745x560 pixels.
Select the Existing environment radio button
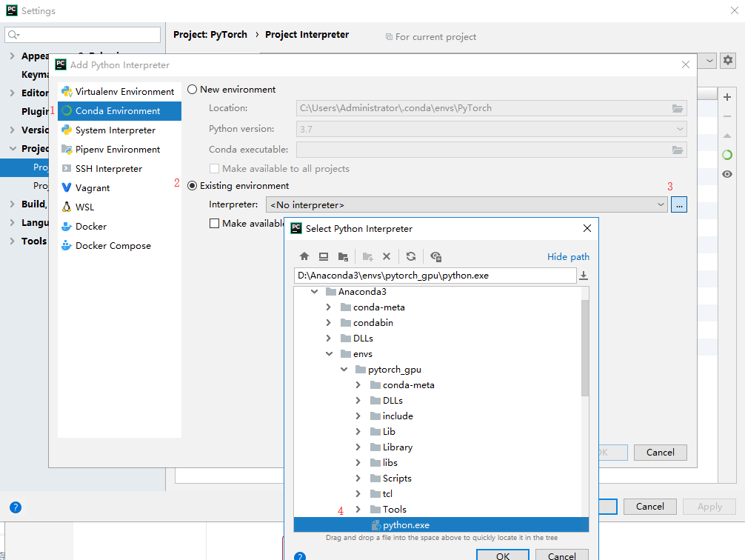point(192,185)
